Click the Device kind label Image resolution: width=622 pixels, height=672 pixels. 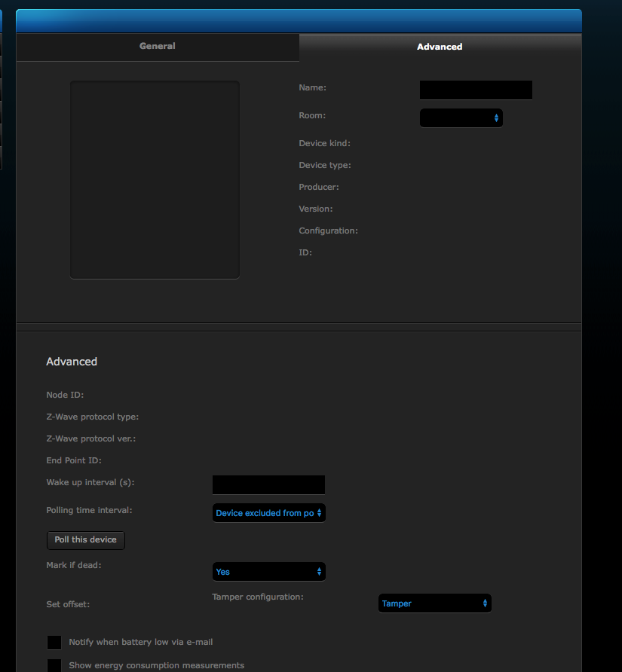click(x=325, y=143)
